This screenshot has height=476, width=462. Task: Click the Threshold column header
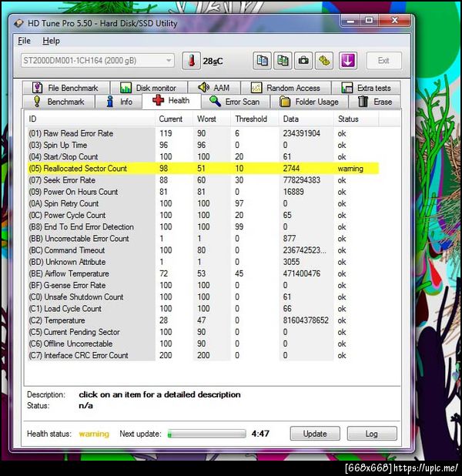[x=255, y=119]
